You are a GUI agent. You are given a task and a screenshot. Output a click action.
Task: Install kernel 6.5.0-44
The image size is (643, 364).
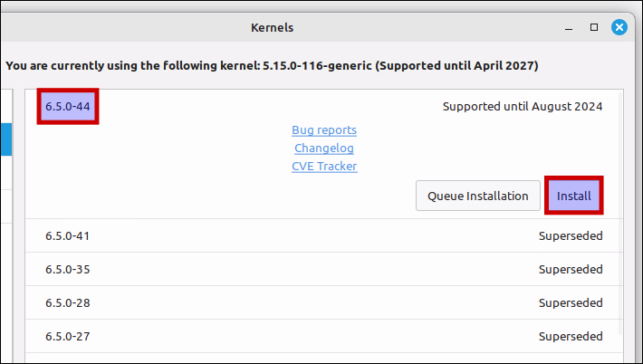[x=573, y=196]
